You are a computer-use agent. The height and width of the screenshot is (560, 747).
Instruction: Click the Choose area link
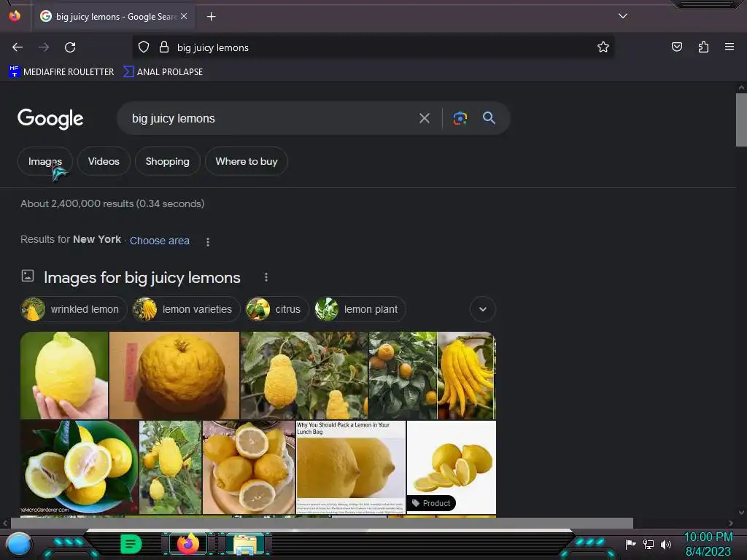coord(160,241)
